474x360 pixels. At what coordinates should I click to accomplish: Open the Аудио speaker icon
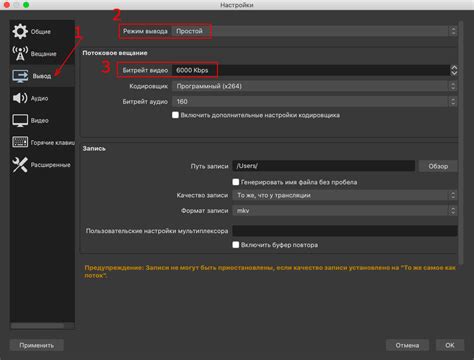[20, 98]
